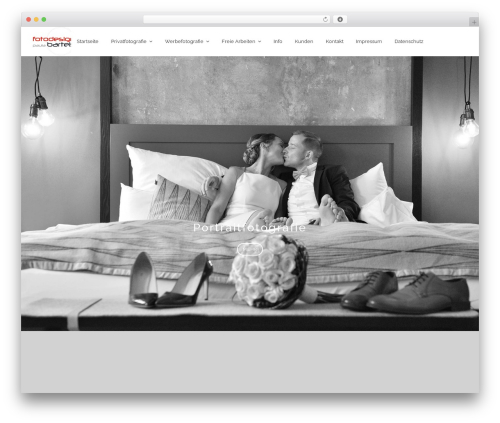The image size is (500, 423).
Task: Click the fotodesign bartel logo
Action: 52,41
